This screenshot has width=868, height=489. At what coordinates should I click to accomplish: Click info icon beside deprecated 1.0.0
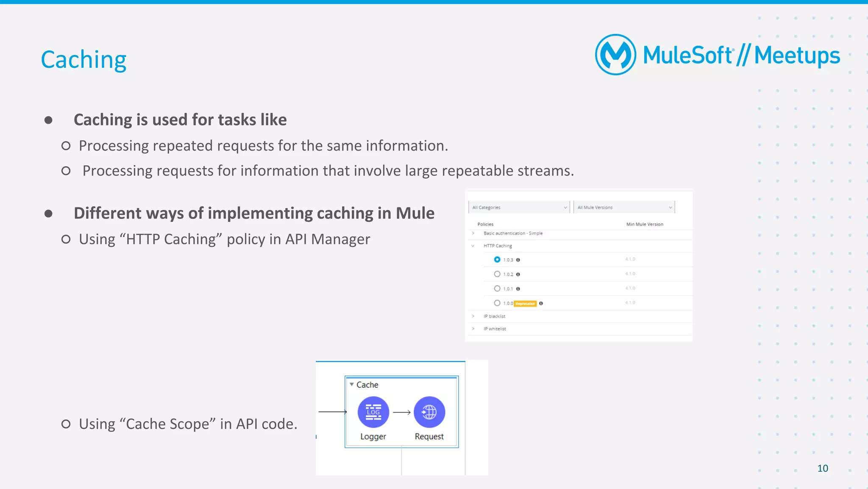point(541,303)
